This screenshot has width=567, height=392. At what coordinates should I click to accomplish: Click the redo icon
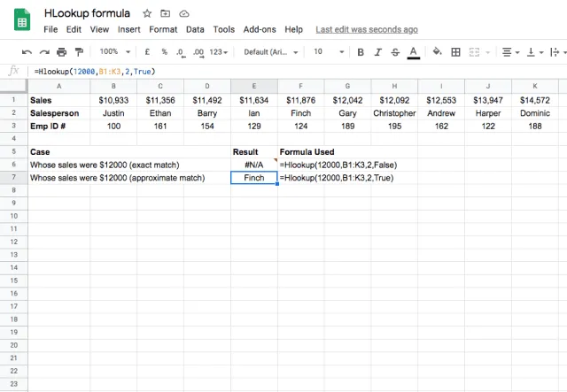(44, 52)
